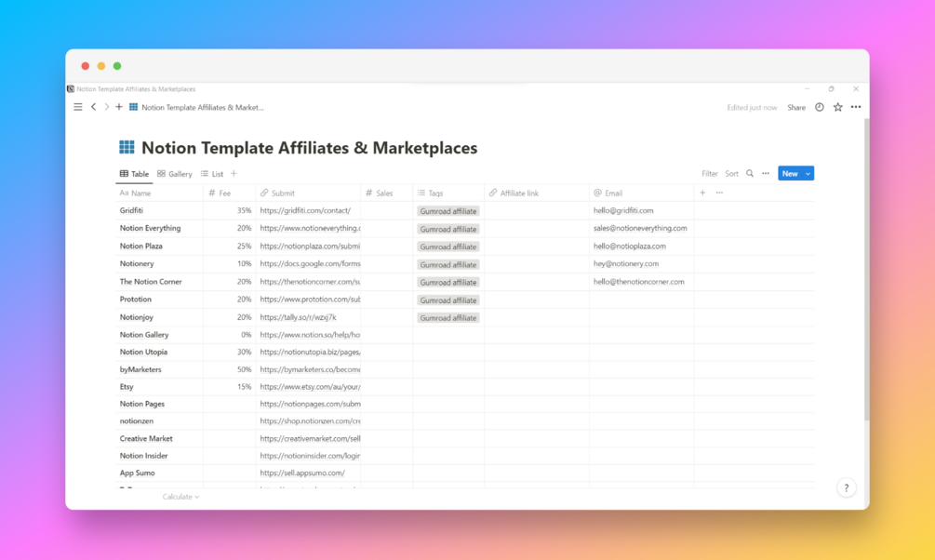
Task: Expand the Calculate dropdown
Action: point(180,496)
